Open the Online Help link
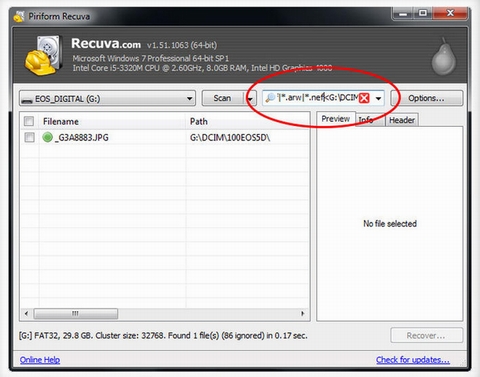Screen dimensions: 480x377 point(40,360)
